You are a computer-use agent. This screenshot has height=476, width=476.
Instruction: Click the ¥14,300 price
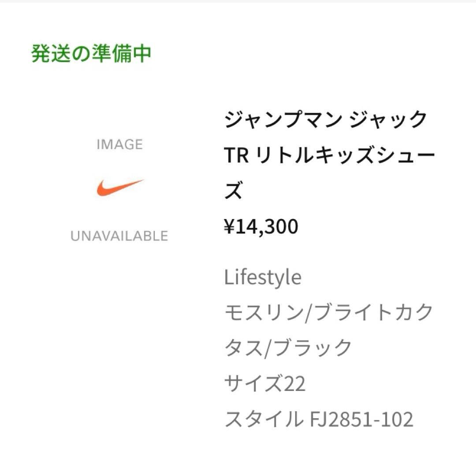pos(261,227)
